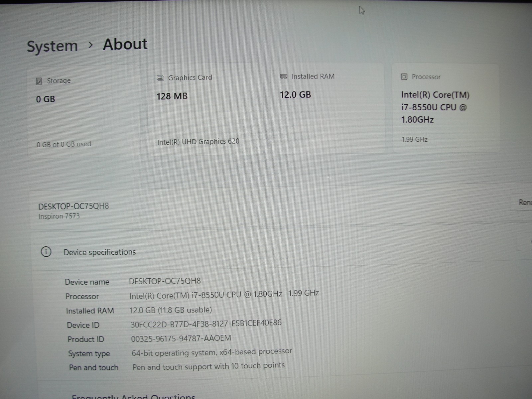
Task: Click the Device specifications heading
Action: (x=99, y=252)
